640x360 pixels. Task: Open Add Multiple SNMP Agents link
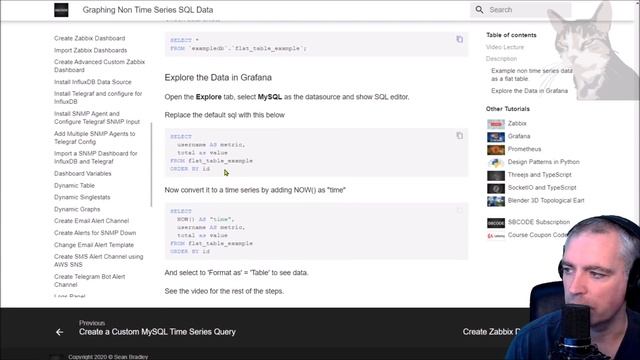pos(94,138)
